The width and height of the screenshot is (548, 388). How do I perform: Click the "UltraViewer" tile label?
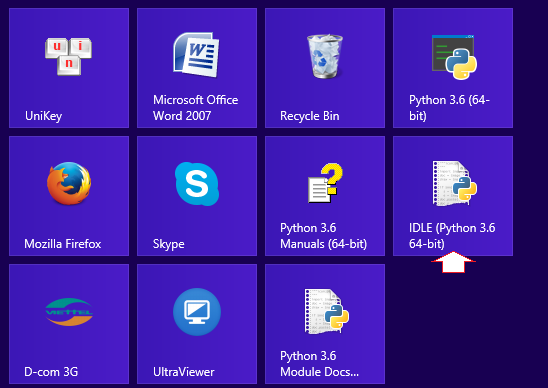[x=183, y=372]
